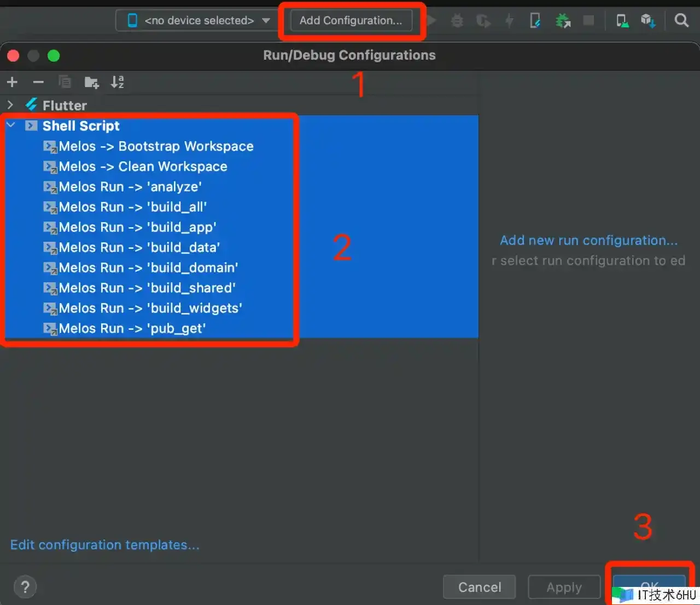The height and width of the screenshot is (605, 700).
Task: Open the Device Manager toolbar icon
Action: coord(622,21)
